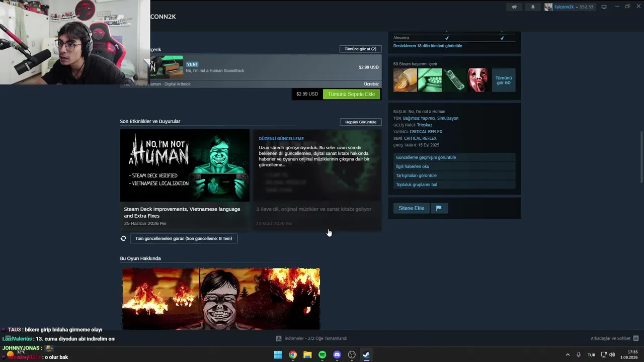Screen dimensions: 644x362
Task: Click the refresh icon beside updates button
Action: 123,238
